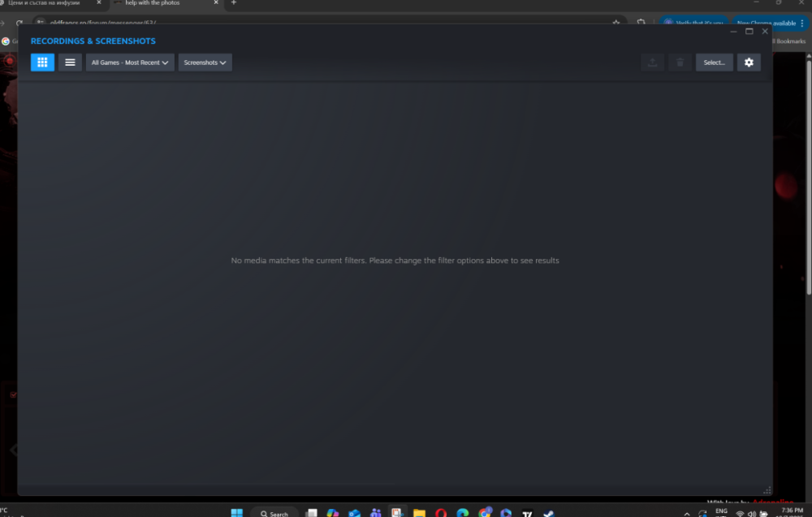Image resolution: width=812 pixels, height=517 pixels.
Task: Launch Opera browser from the taskbar
Action: click(x=441, y=513)
